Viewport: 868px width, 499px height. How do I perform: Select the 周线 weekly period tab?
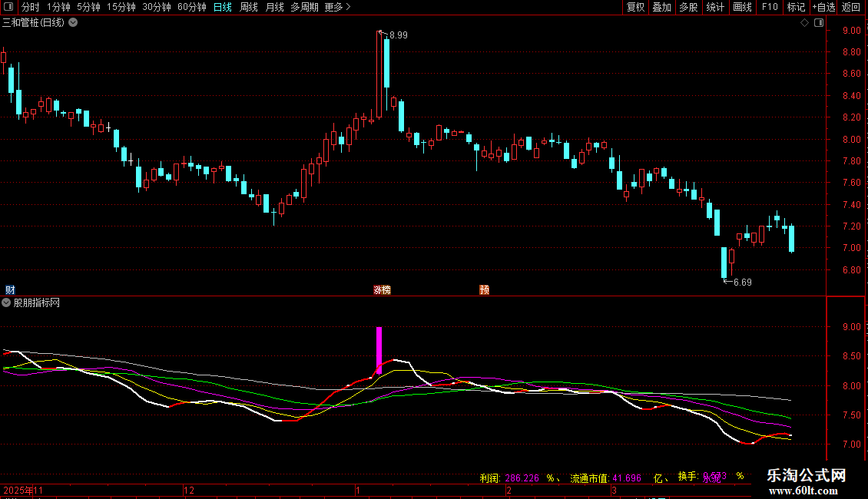pos(249,7)
